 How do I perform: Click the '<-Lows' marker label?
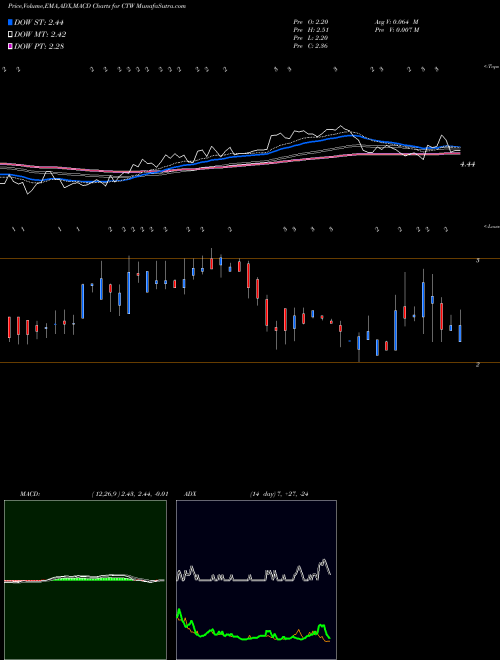pos(492,226)
